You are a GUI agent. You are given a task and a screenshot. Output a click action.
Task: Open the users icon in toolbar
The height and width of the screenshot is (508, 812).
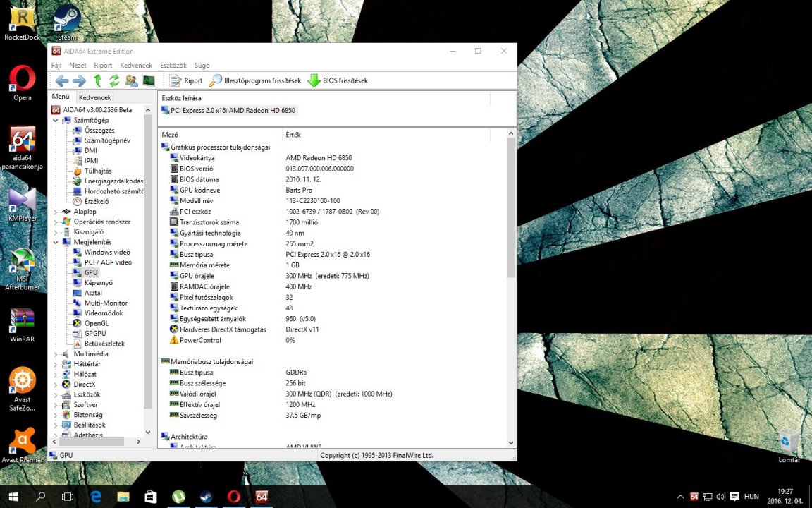pyautogui.click(x=131, y=80)
